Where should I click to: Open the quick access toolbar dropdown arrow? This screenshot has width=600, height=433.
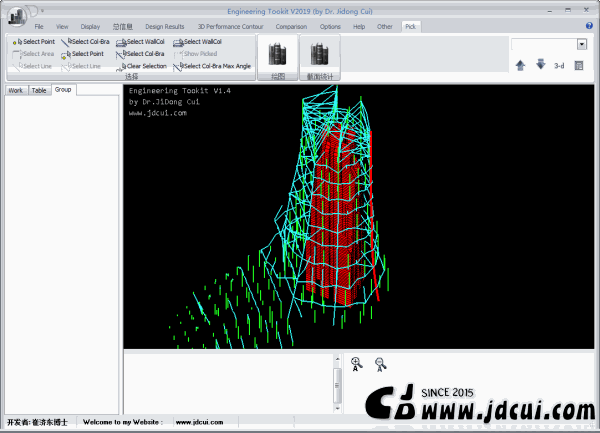click(42, 11)
